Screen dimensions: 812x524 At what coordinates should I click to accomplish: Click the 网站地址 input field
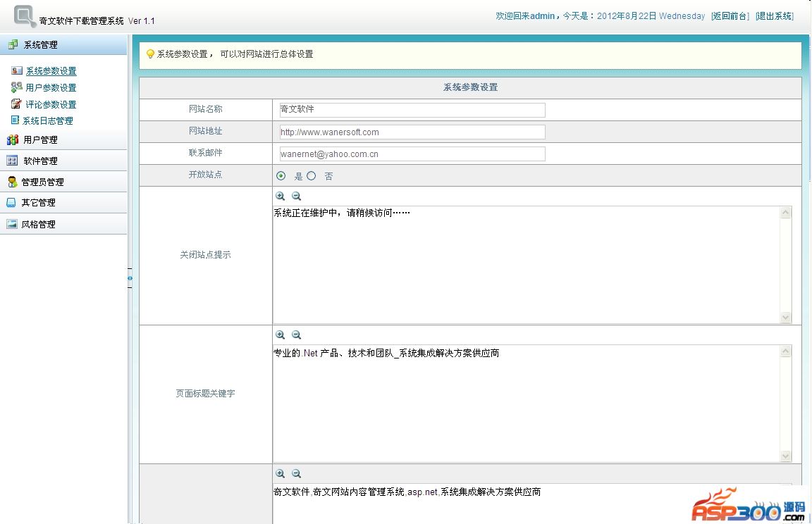pyautogui.click(x=412, y=132)
